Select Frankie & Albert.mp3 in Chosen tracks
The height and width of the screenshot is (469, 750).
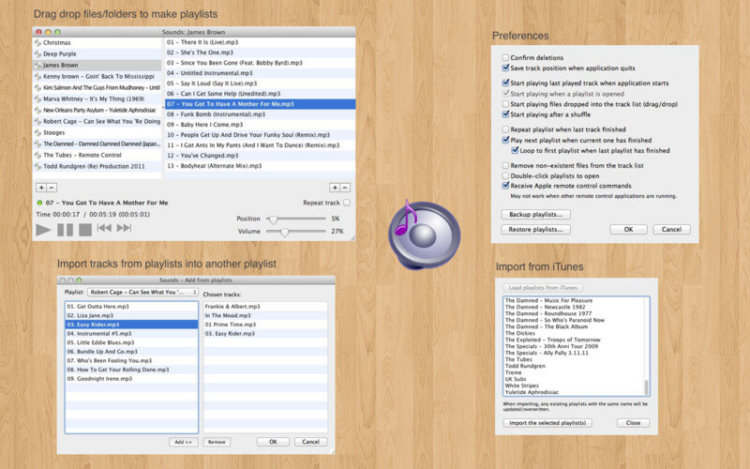point(265,306)
